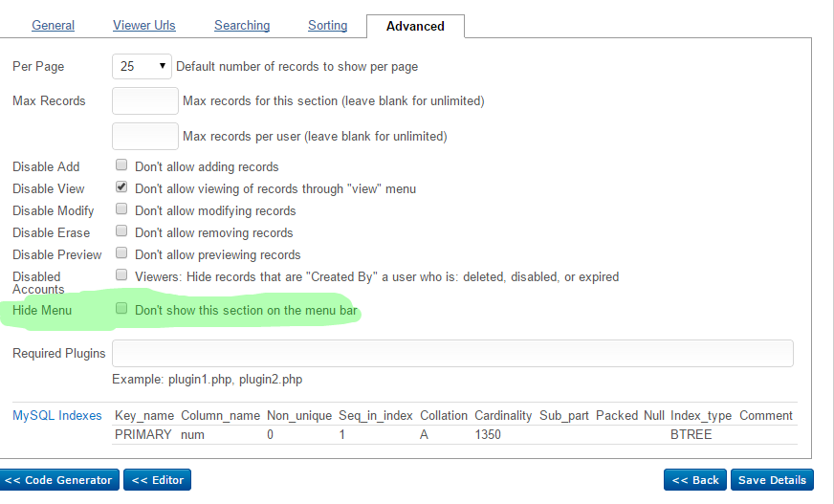Click the Editor button
Viewport: 834px width, 504px height.
click(158, 480)
